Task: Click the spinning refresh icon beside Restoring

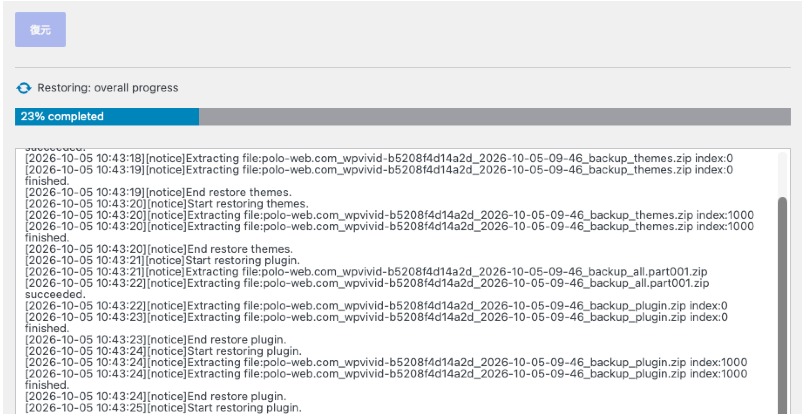Action: click(x=24, y=88)
